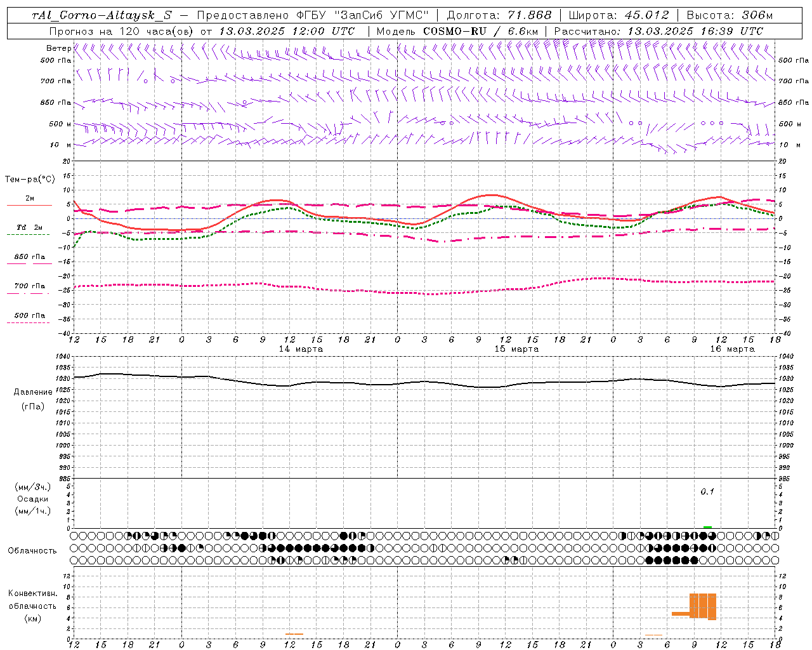Click the small green precipitation bar
812x650 pixels.
[x=707, y=527]
